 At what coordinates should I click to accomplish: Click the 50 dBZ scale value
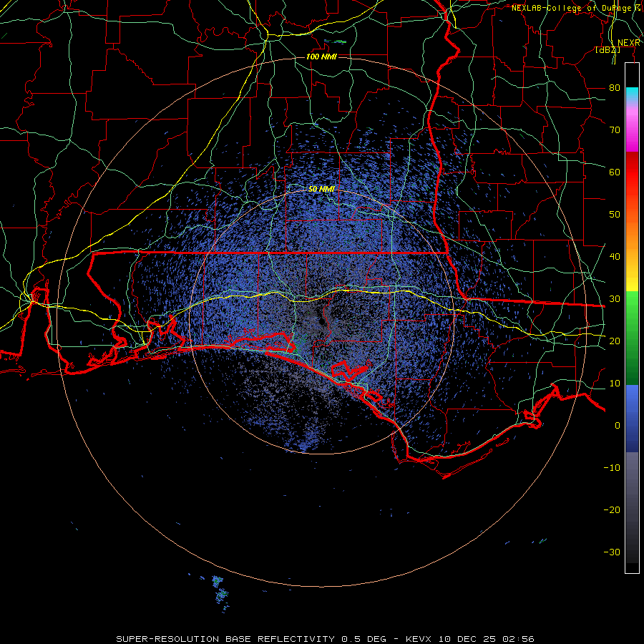pos(615,215)
